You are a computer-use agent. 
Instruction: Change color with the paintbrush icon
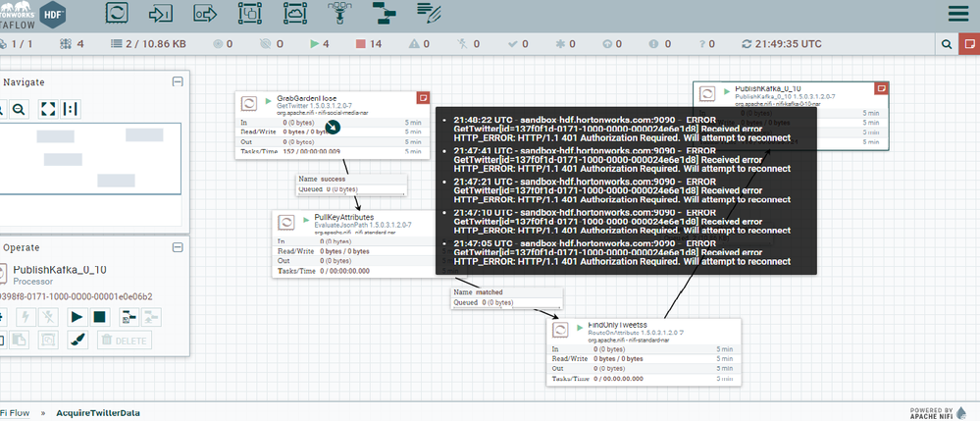[77, 341]
